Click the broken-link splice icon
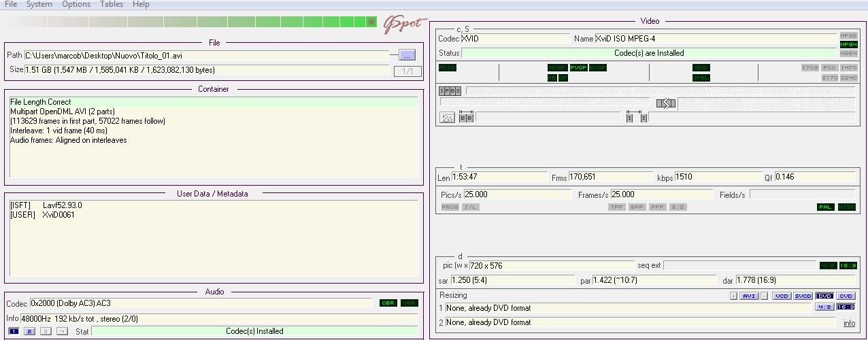The width and height of the screenshot is (868, 340). 666,103
